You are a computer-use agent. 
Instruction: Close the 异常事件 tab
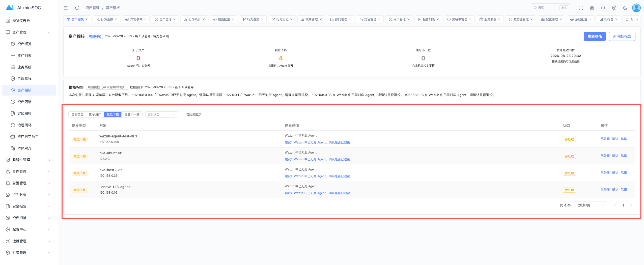click(145, 19)
